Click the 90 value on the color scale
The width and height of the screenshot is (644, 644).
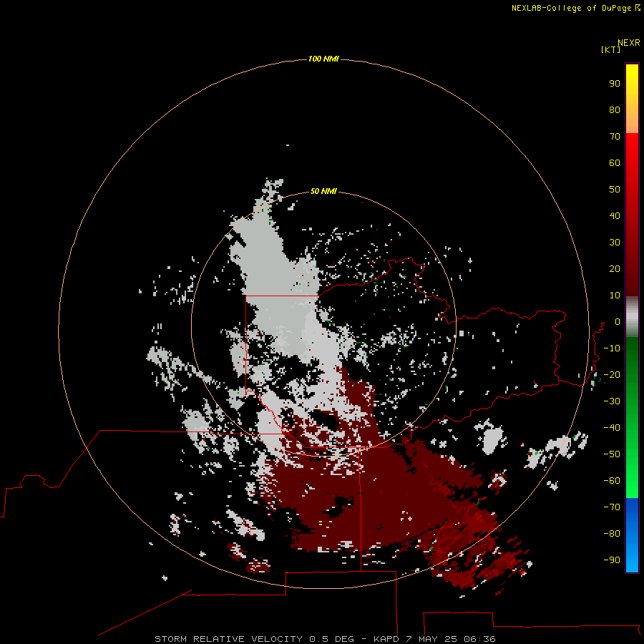tap(615, 84)
